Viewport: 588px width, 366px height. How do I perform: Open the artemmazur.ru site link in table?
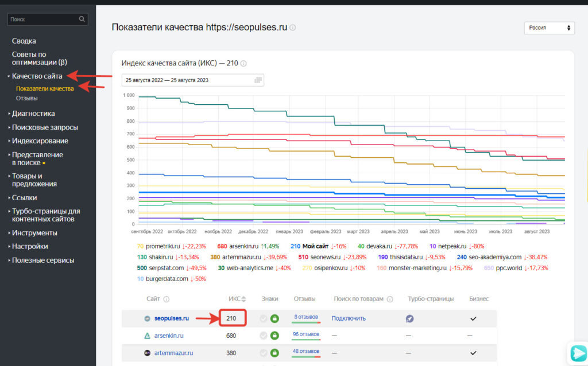pos(173,353)
